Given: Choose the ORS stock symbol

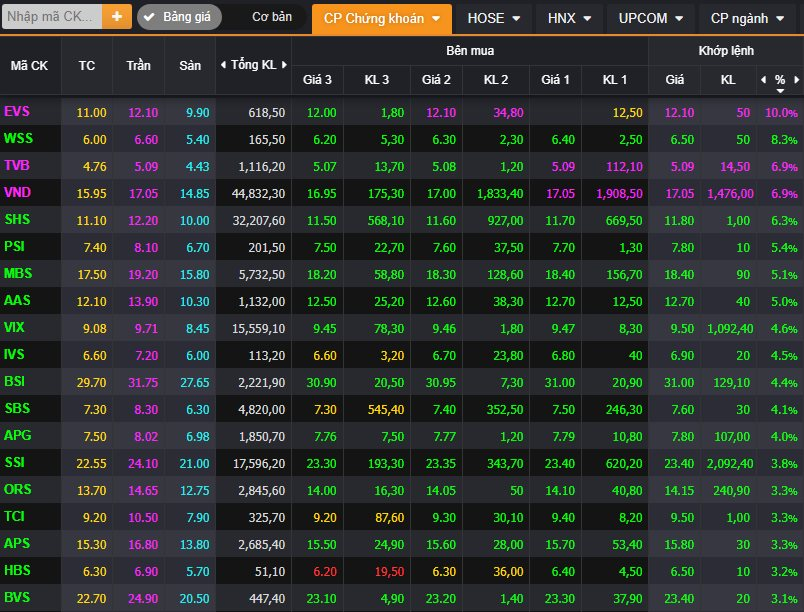Looking at the screenshot, I should click(17, 489).
